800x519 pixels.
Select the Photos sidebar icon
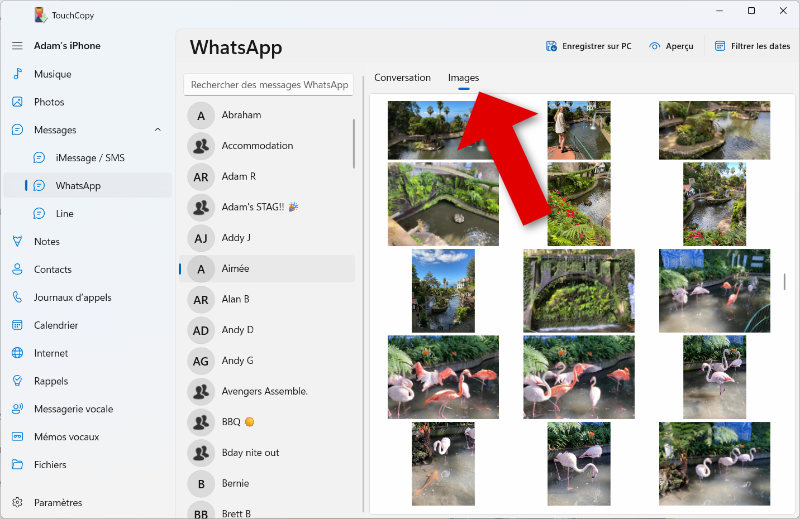pos(17,102)
